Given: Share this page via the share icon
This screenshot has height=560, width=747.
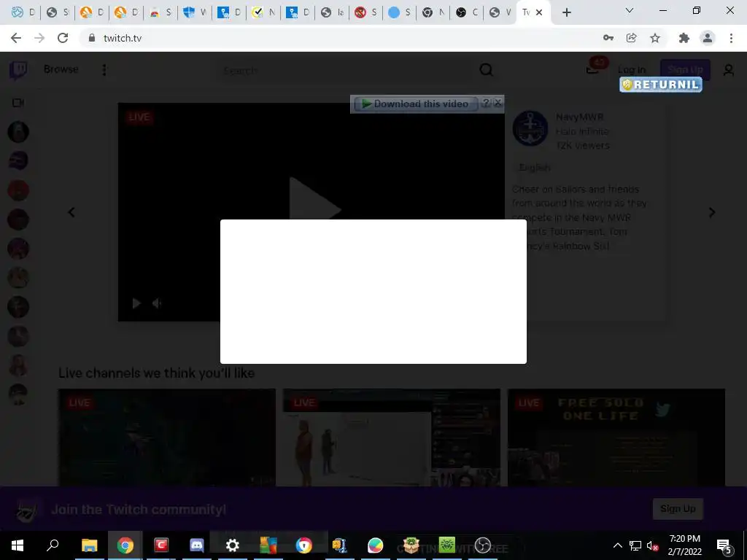Looking at the screenshot, I should pos(632,38).
